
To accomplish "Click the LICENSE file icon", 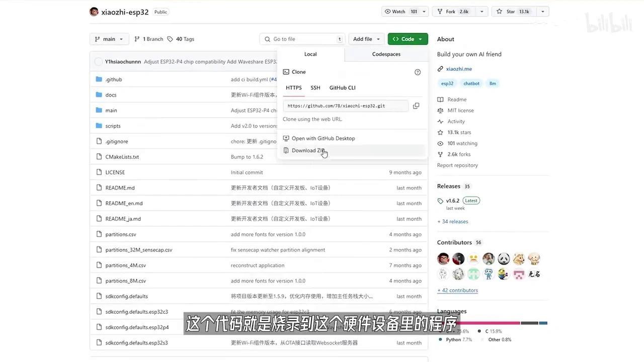I will point(99,172).
